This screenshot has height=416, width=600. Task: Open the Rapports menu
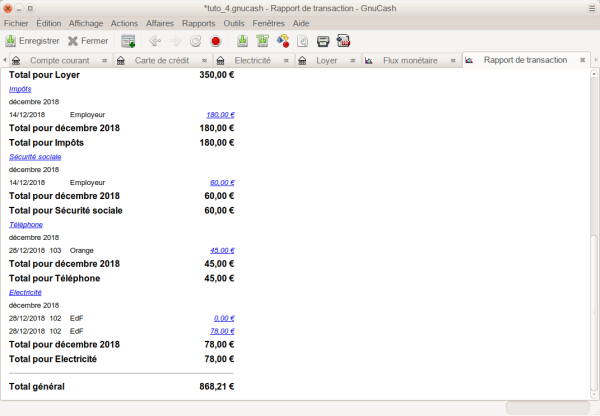tap(198, 22)
